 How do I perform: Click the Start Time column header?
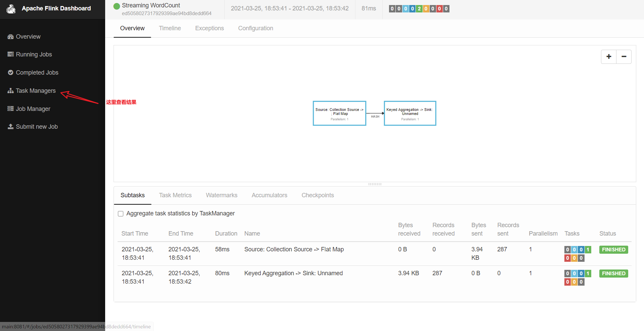(x=135, y=234)
